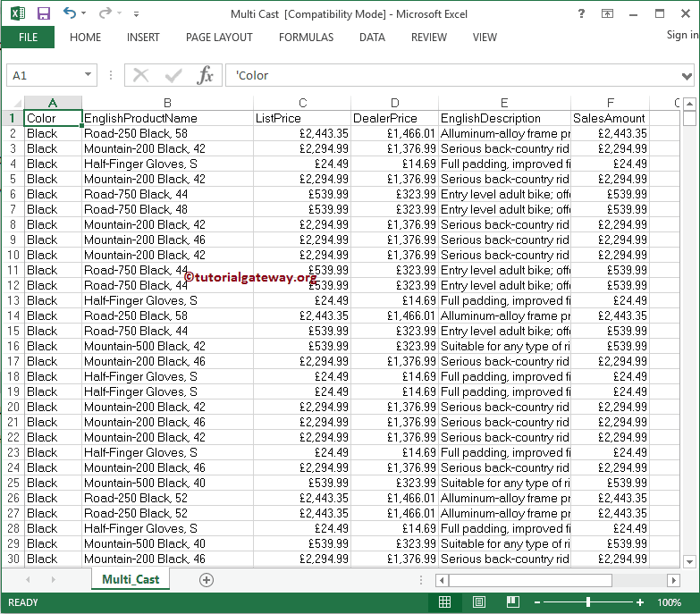Click the Undo arrow icon
This screenshot has height=614, width=700.
72,13
